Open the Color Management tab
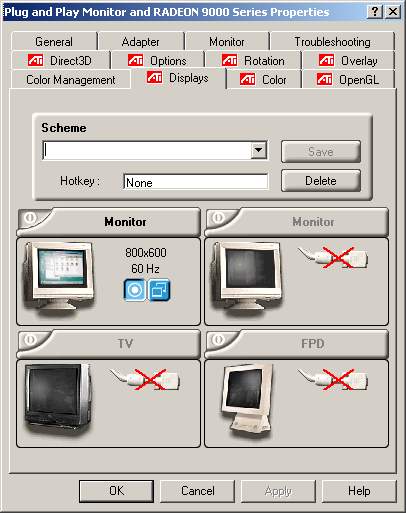The height and width of the screenshot is (513, 406). [x=71, y=80]
